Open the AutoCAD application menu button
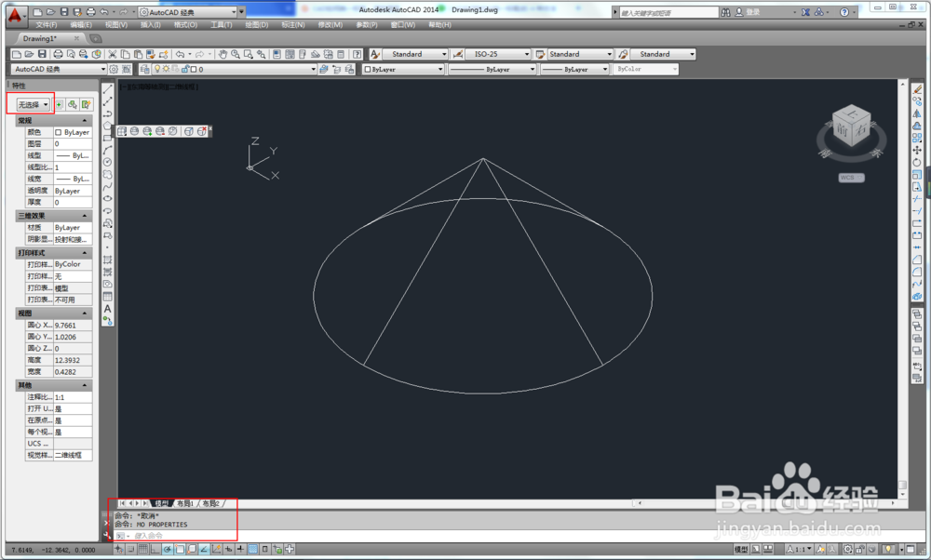 coord(15,15)
